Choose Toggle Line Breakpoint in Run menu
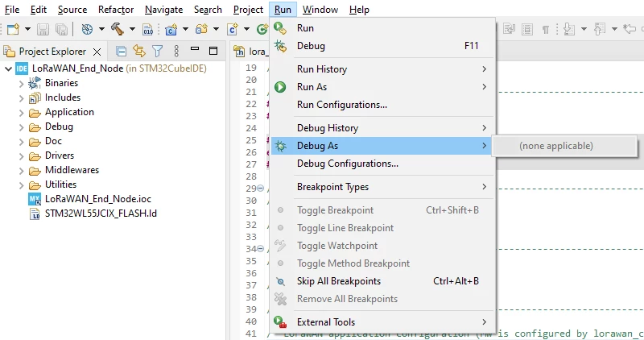 pyautogui.click(x=383, y=228)
